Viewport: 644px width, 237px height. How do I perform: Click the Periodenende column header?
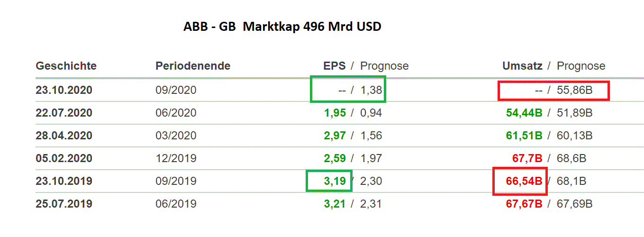point(193,66)
